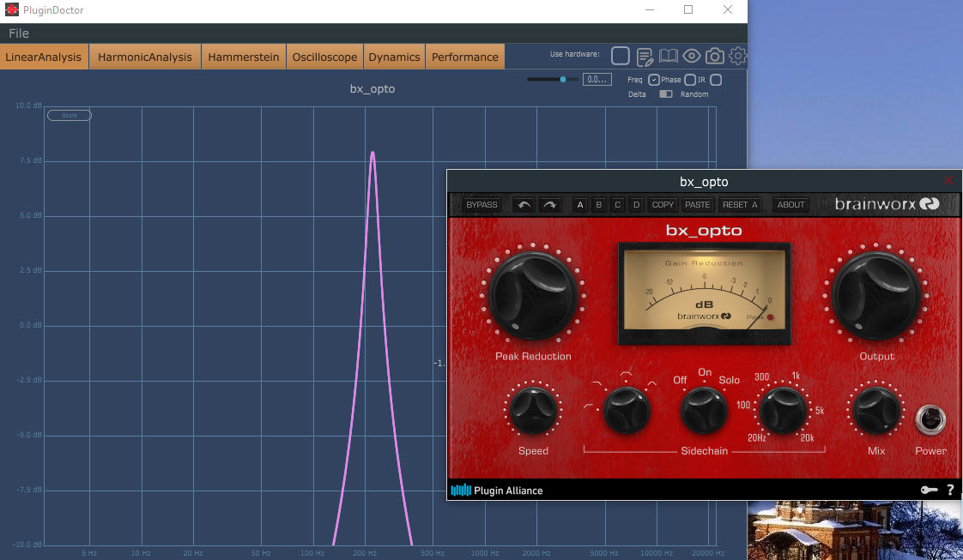
Task: Open the manual book icon
Action: 669,57
